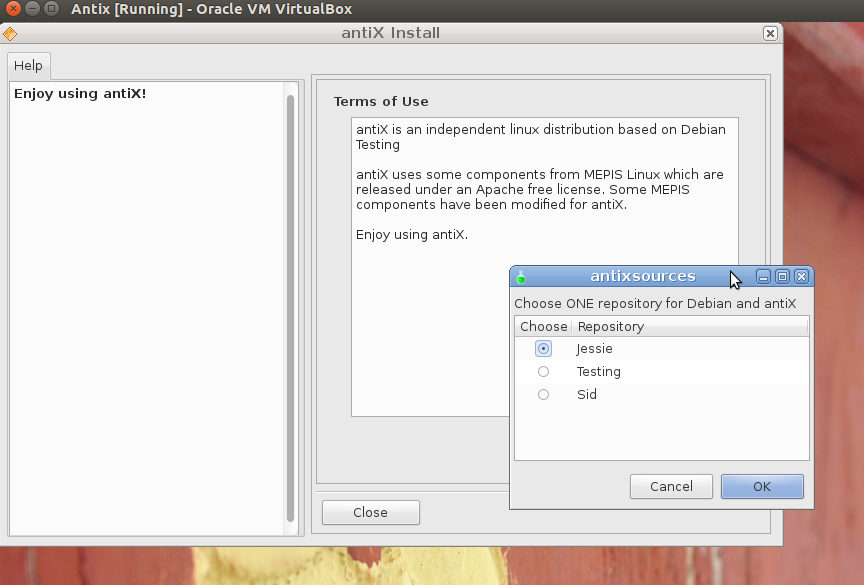Click the 'Enjoy using antiX!' help text

(80, 94)
